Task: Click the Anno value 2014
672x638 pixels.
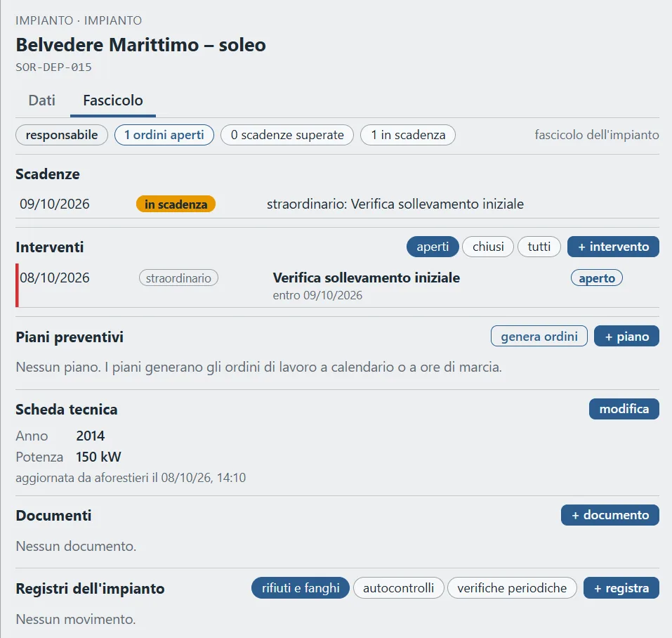Action: pos(91,436)
